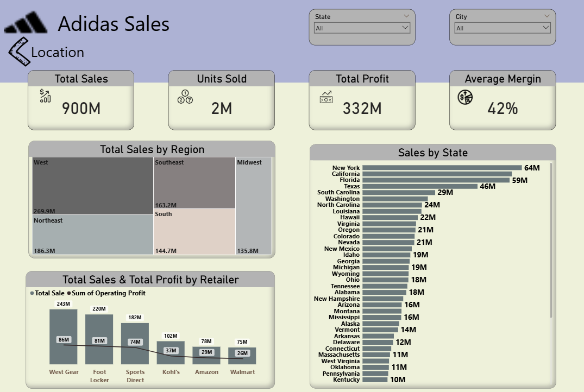
Task: Click the back arrow beside Location
Action: (x=19, y=52)
